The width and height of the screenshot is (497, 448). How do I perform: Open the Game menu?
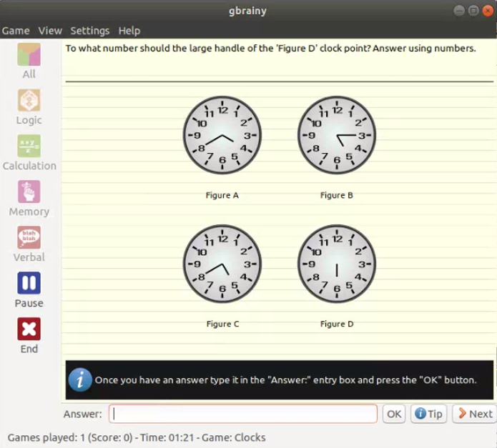pyautogui.click(x=16, y=31)
